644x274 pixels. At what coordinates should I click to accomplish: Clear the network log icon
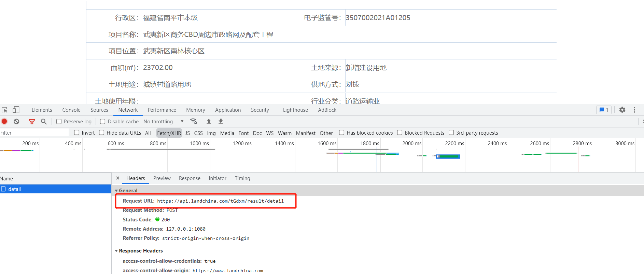[16, 121]
